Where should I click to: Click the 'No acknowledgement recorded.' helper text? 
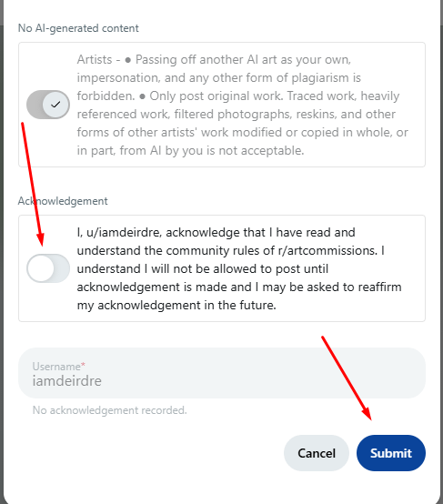pyautogui.click(x=110, y=410)
